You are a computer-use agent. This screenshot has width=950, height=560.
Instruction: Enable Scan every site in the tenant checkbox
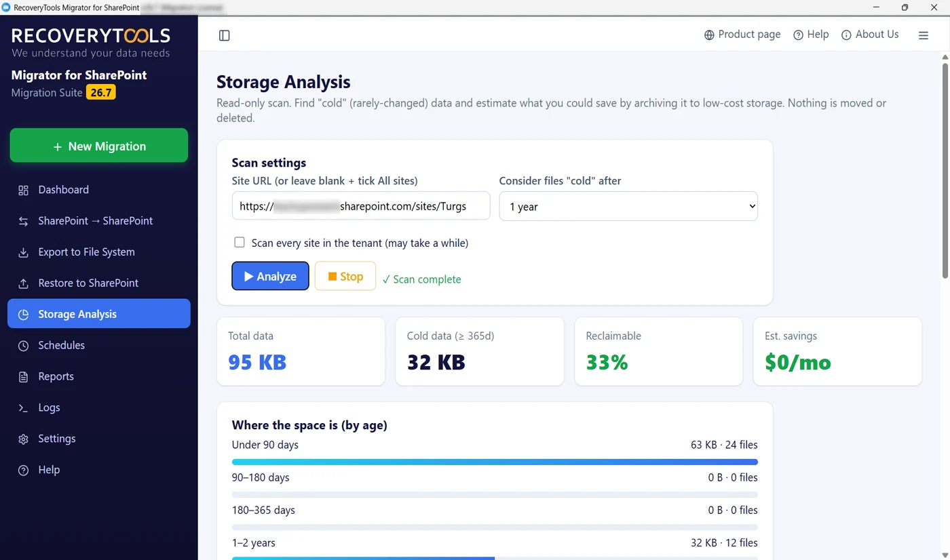(240, 242)
